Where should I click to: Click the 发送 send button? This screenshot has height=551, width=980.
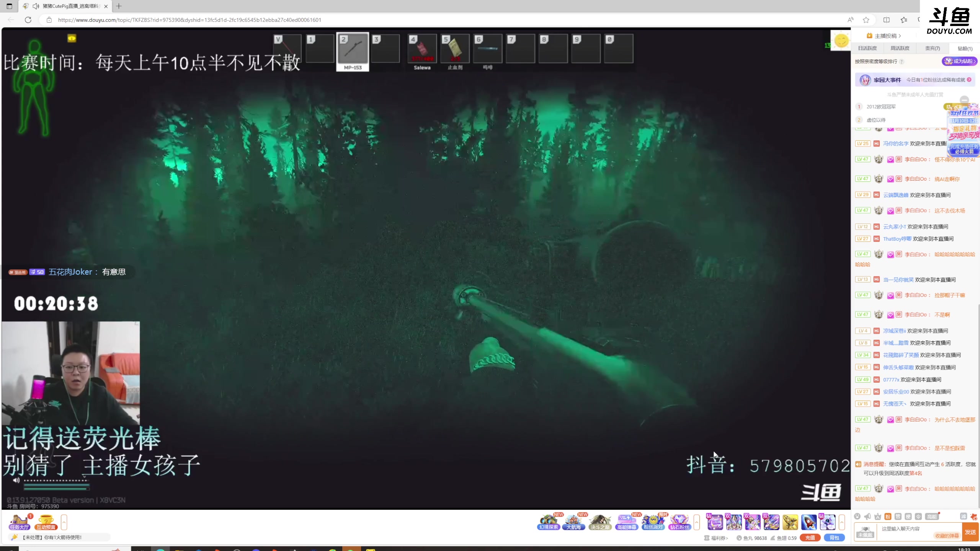pyautogui.click(x=970, y=532)
